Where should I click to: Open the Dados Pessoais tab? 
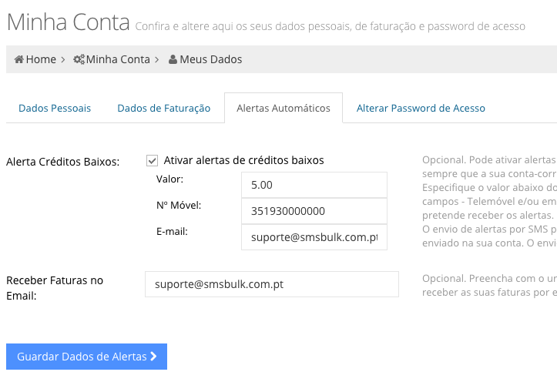tap(55, 108)
